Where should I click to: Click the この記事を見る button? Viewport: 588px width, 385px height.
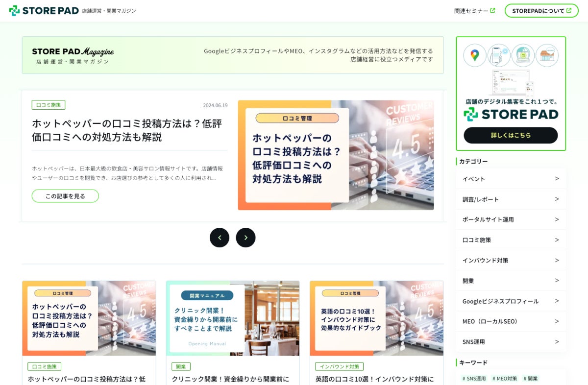click(65, 196)
